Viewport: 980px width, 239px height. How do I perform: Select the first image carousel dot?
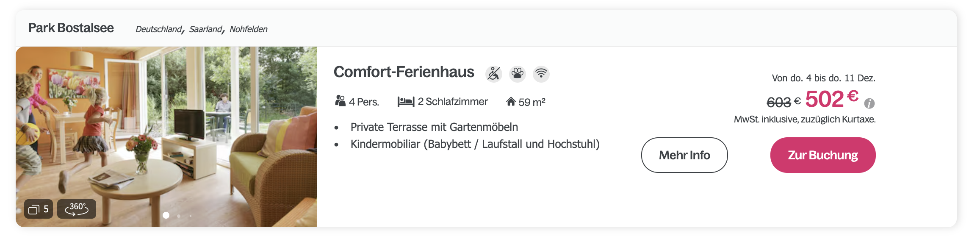coord(166,215)
